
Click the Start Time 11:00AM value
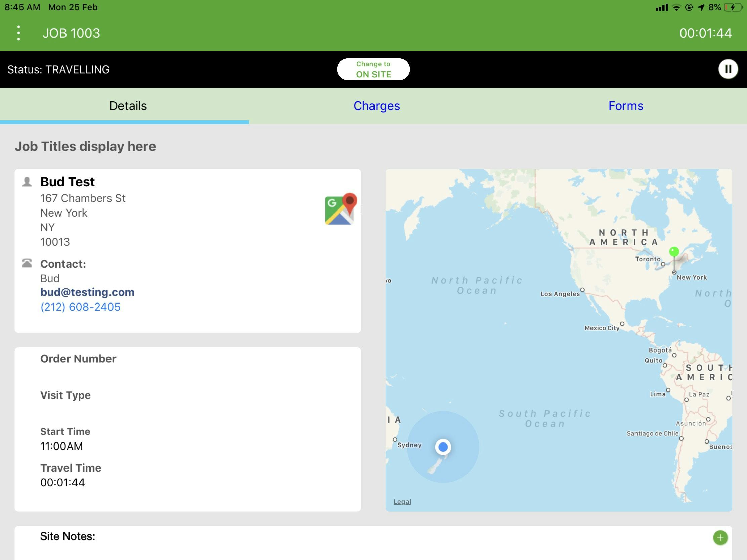[x=61, y=446]
